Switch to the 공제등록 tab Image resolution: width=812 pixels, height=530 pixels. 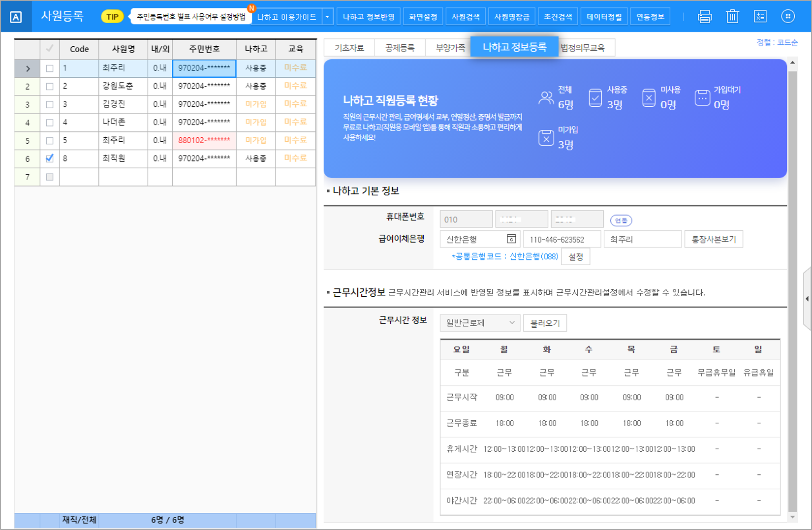click(400, 48)
